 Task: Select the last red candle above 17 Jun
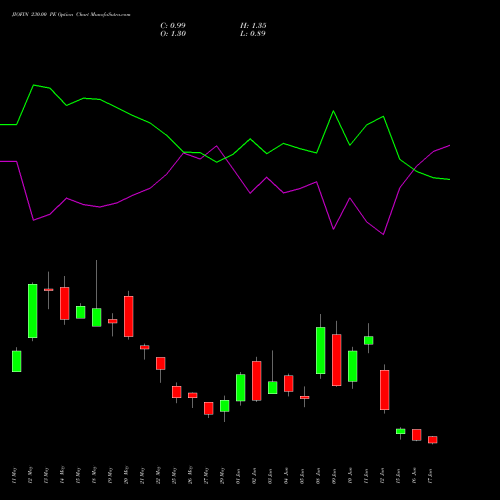(433, 440)
